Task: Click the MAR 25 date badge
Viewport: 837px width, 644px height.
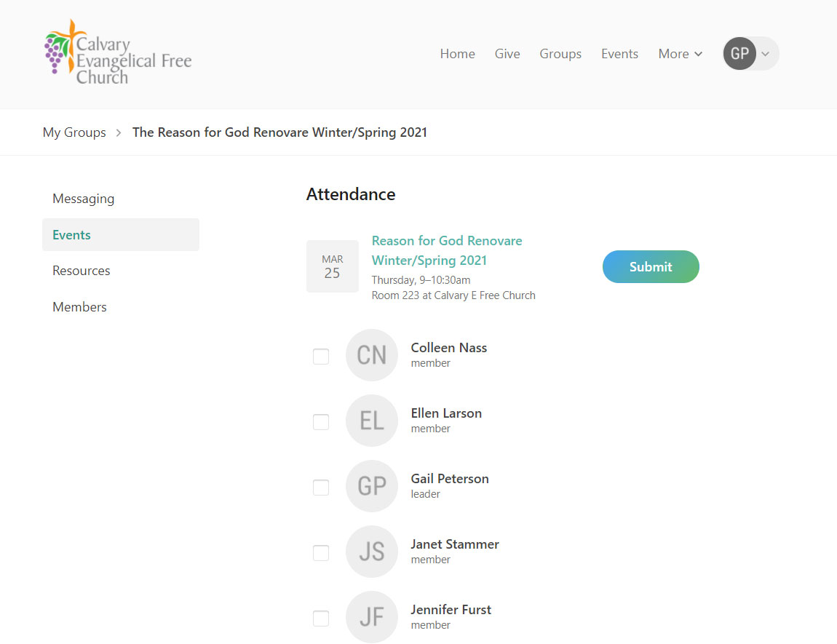Action: coord(332,266)
